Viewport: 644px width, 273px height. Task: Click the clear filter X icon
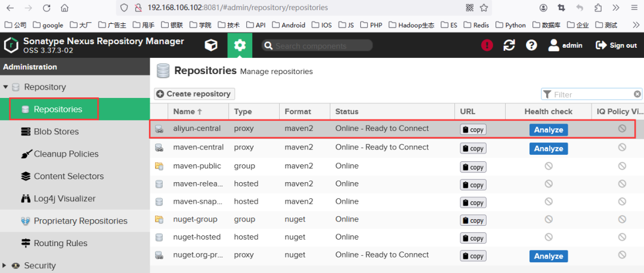click(x=637, y=94)
